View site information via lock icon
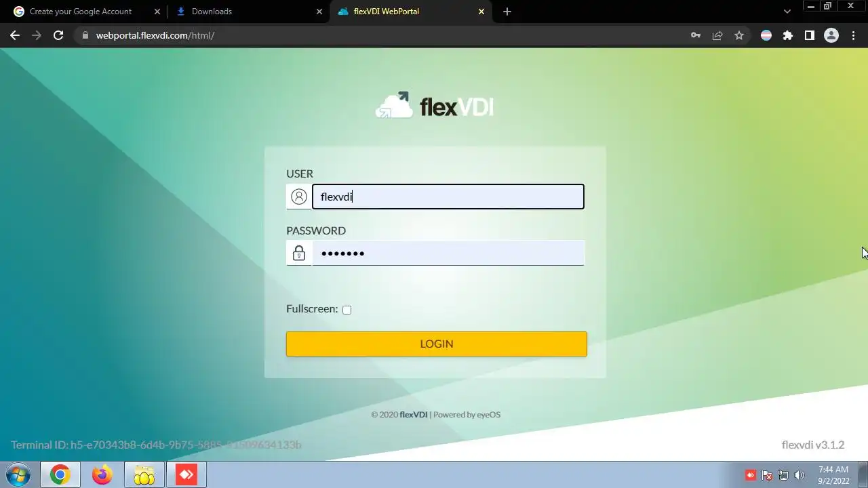This screenshot has width=868, height=488. coord(84,35)
